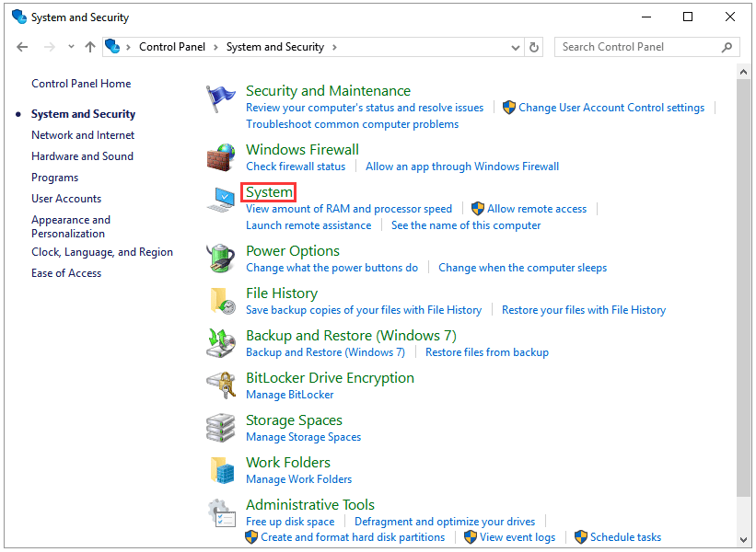Image resolution: width=756 pixels, height=552 pixels.
Task: Click Check firewall status
Action: 296,167
